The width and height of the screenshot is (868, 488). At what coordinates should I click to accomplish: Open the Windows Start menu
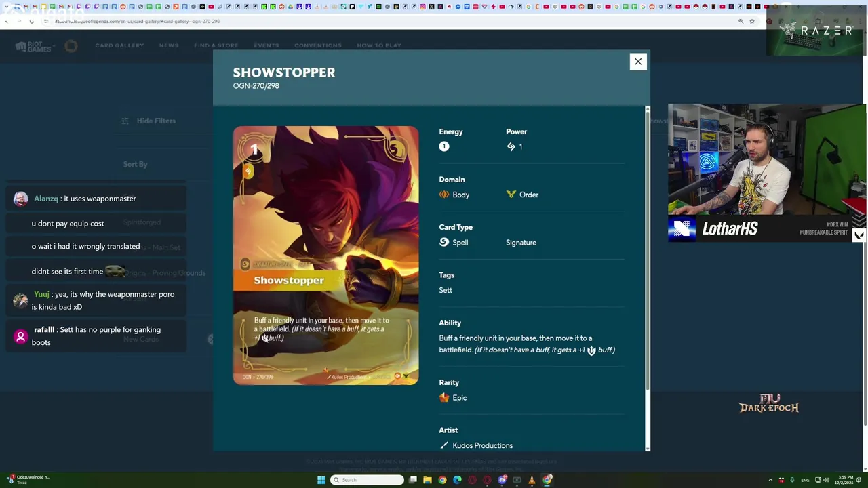pos(321,480)
